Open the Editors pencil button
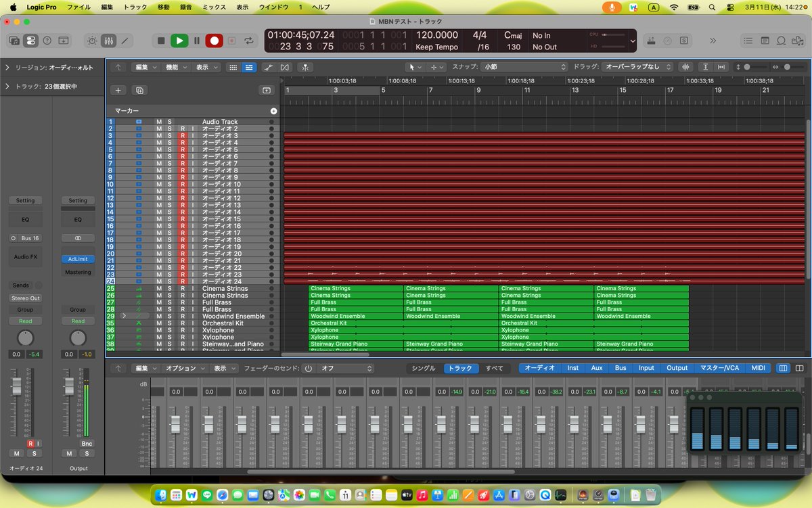The image size is (812, 508). [125, 41]
